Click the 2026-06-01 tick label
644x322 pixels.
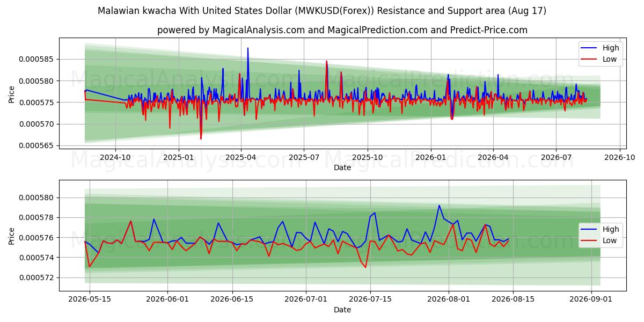tap(167, 299)
